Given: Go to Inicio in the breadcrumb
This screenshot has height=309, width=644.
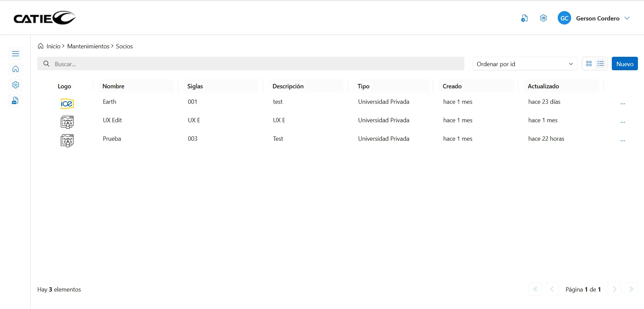Looking at the screenshot, I should pyautogui.click(x=53, y=46).
